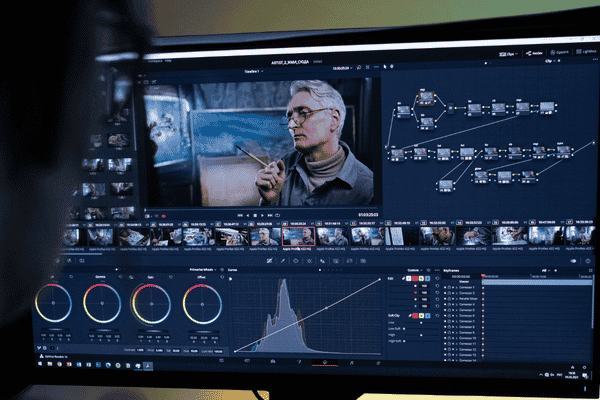Toggle the red channel in curves Edit
This screenshot has width=600, height=400.
click(x=415, y=279)
